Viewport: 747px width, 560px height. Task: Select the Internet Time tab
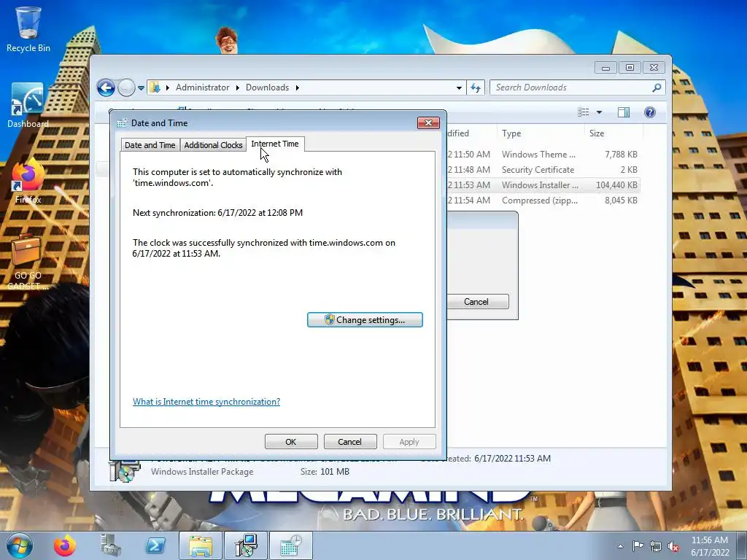(275, 144)
